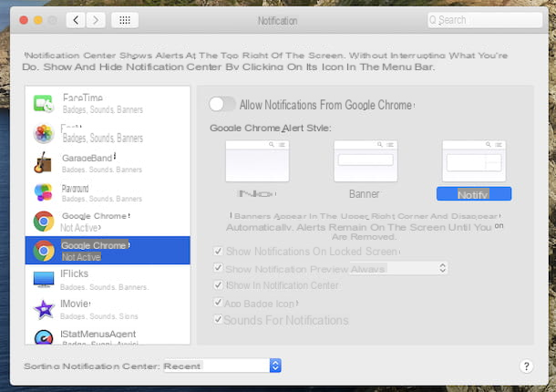This screenshot has width=556, height=392.
Task: Open the notification preview Always dropdown
Action: 399,268
